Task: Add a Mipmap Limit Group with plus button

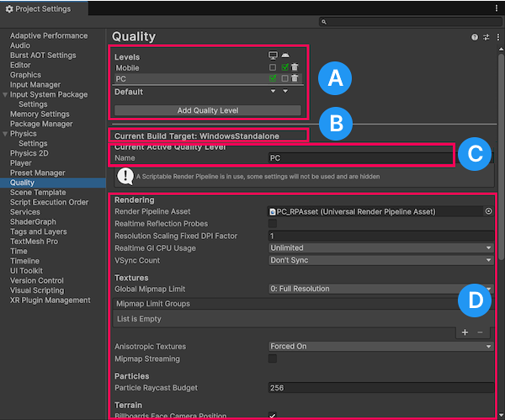Action: (x=465, y=332)
